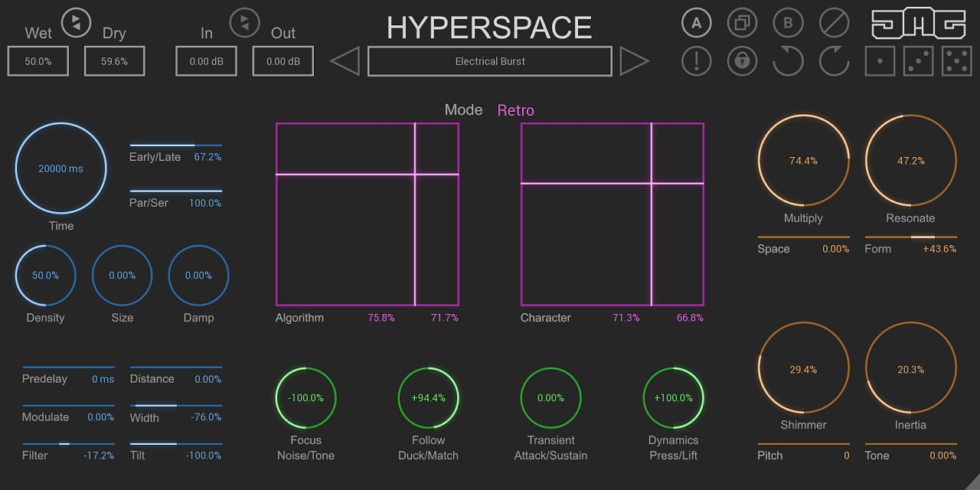Toggle the Wet/Dry link button

(76, 23)
